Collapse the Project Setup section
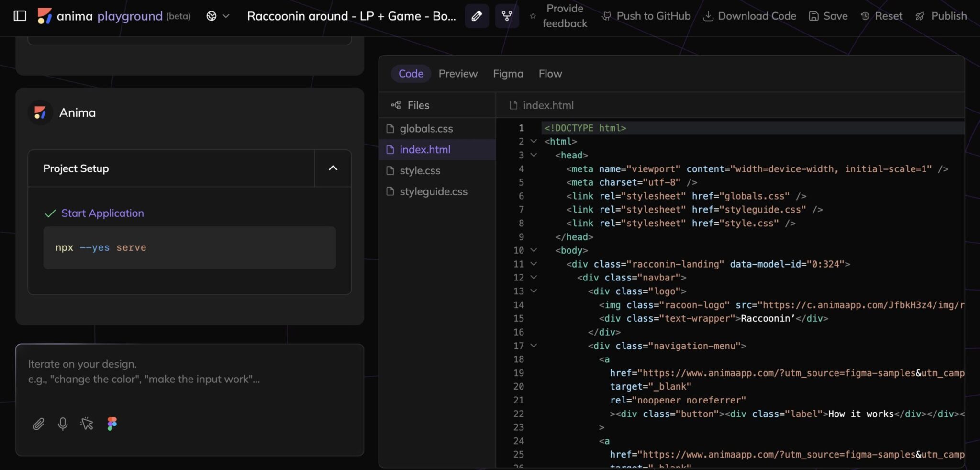Screen dimensions: 980x470 click(333, 168)
